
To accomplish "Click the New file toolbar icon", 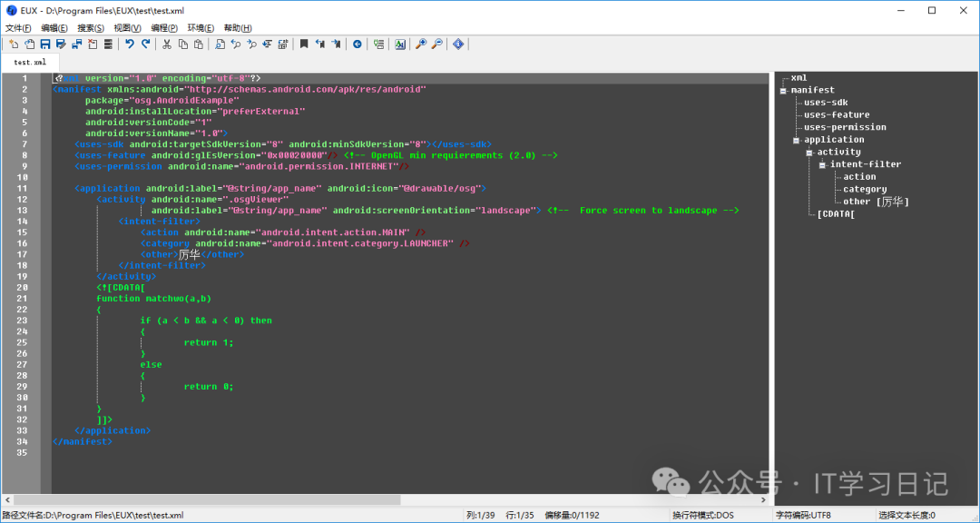I will click(x=14, y=44).
